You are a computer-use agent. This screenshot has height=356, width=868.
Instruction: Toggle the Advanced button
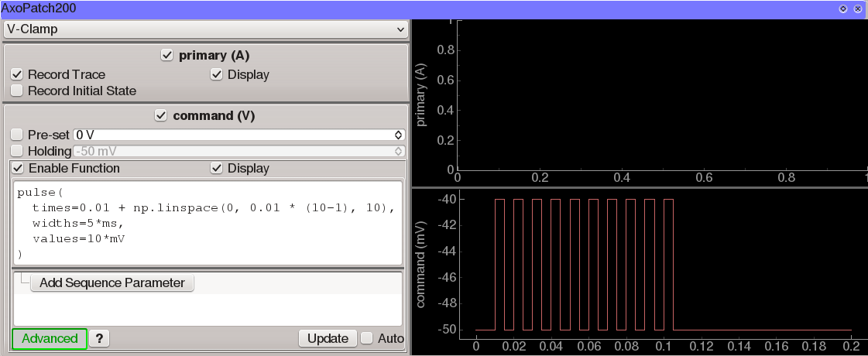[50, 338]
